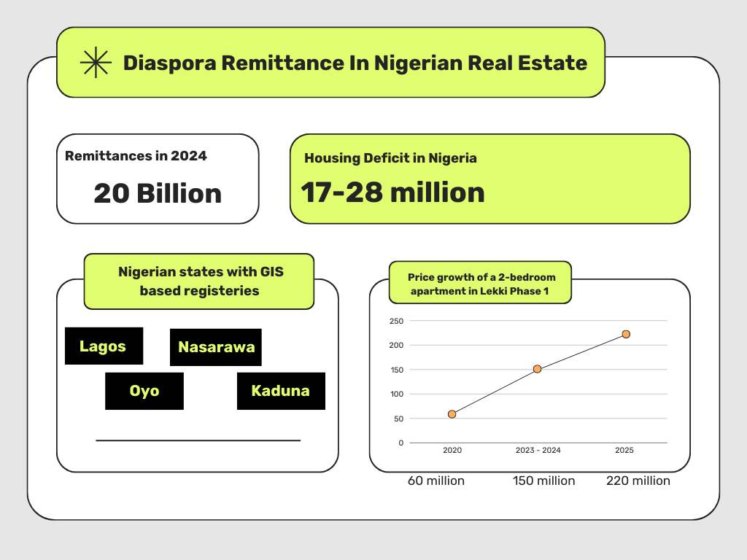
Task: Click the 250 y-axis label
Action: click(396, 321)
